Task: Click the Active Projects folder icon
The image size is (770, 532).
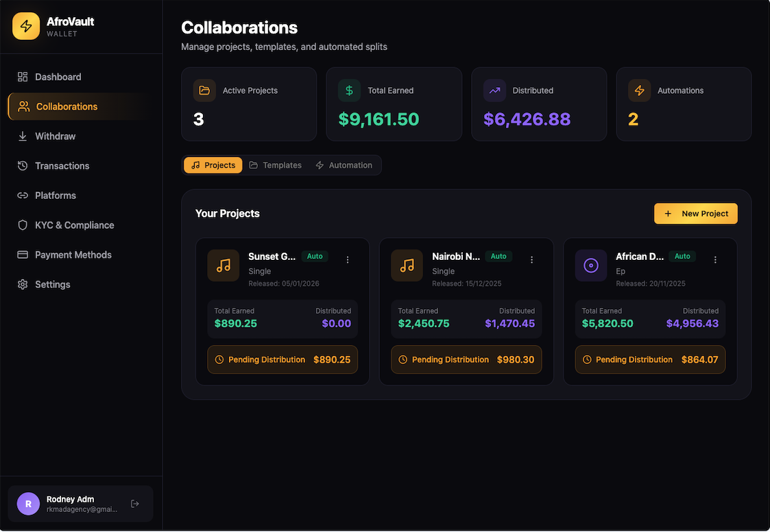Action: [x=204, y=90]
